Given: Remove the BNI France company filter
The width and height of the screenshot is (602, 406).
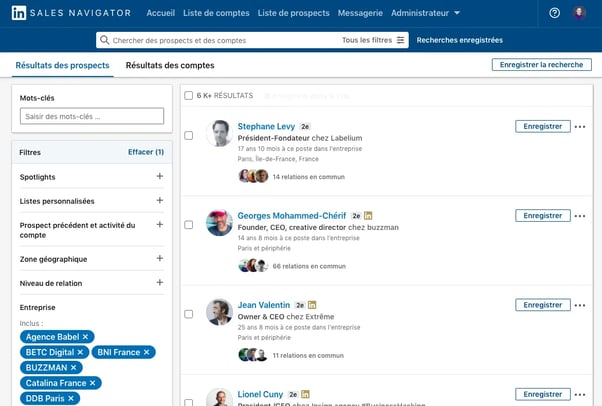Looking at the screenshot, I should [147, 352].
